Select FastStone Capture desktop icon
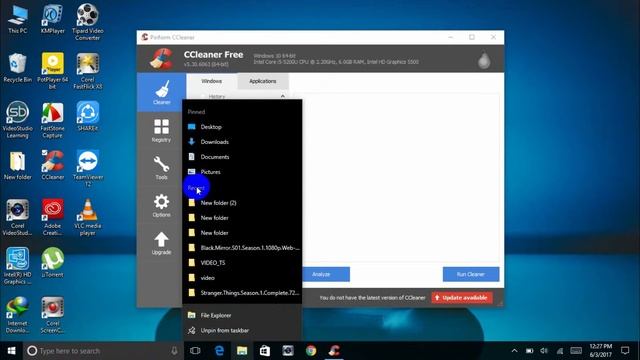Viewport: 640px width, 360px height. click(53, 119)
